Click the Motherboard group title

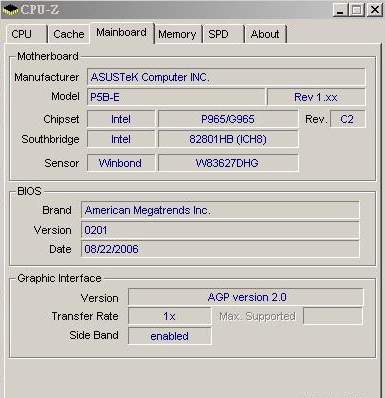click(48, 56)
